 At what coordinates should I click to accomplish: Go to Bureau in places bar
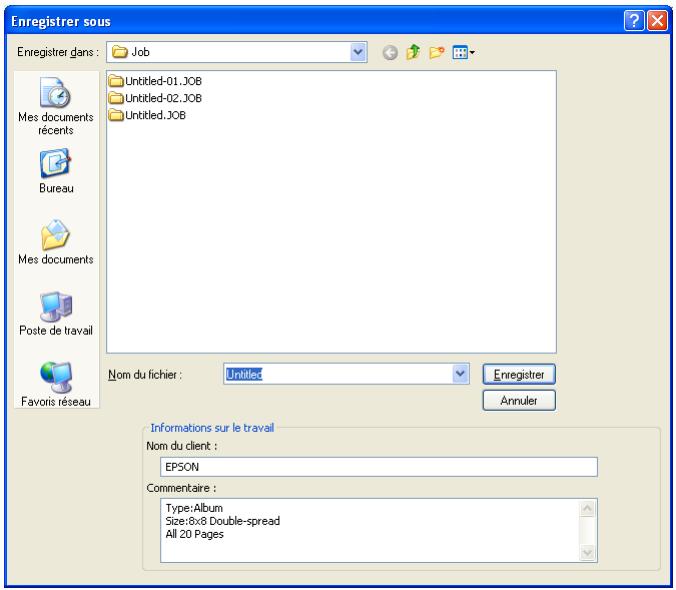[x=56, y=171]
